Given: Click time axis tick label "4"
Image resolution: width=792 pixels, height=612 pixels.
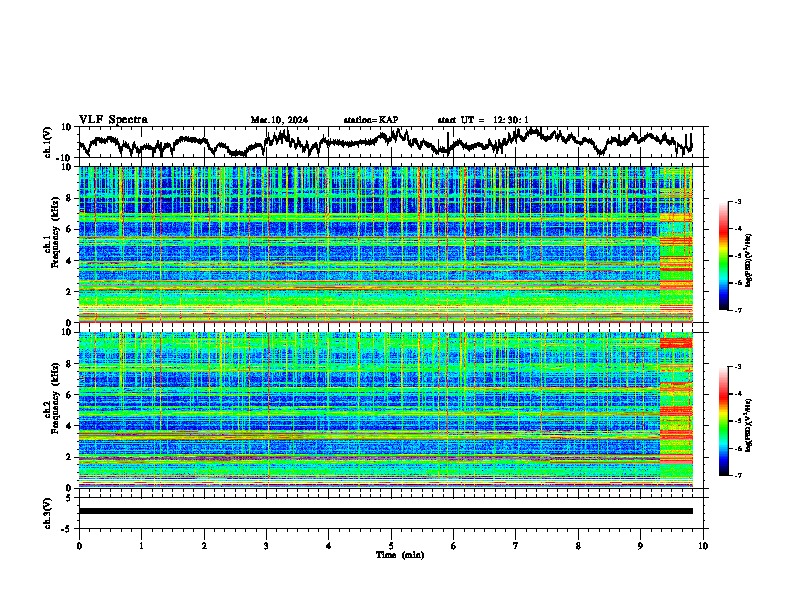Looking at the screenshot, I should click(x=329, y=546).
